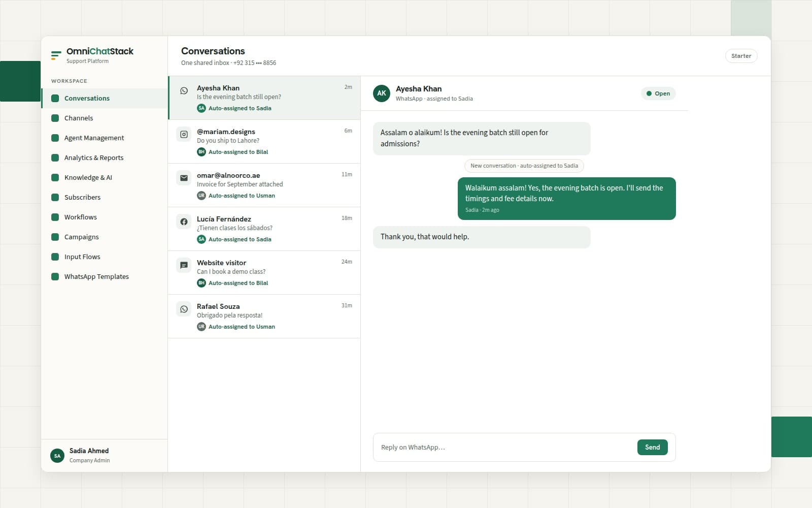Open the Website visitor conversation
Screen dimensions: 812x508
click(264, 273)
